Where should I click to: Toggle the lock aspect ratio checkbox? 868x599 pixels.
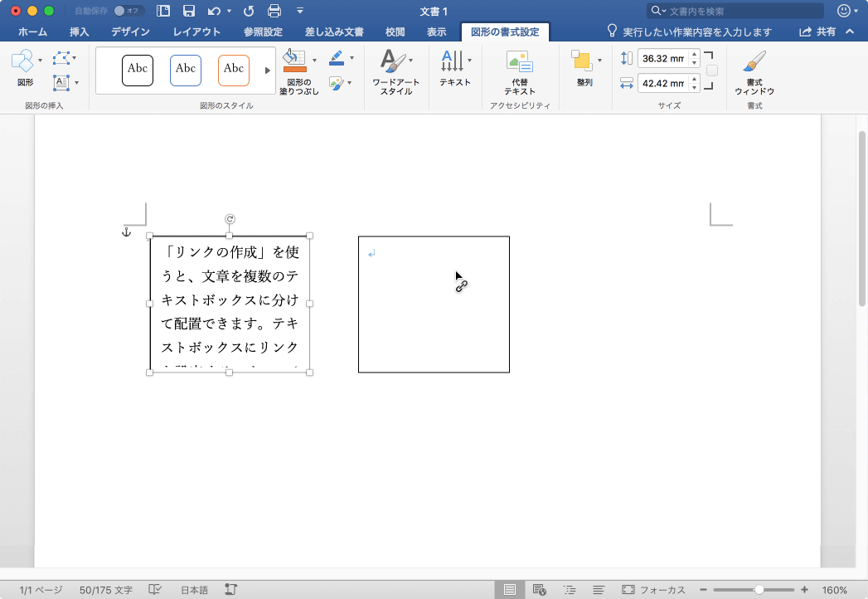click(712, 71)
